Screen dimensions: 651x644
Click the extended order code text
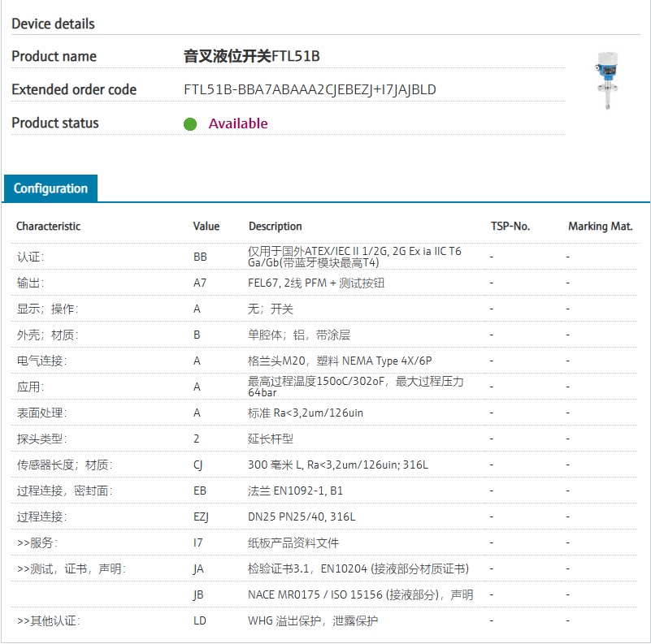[310, 89]
